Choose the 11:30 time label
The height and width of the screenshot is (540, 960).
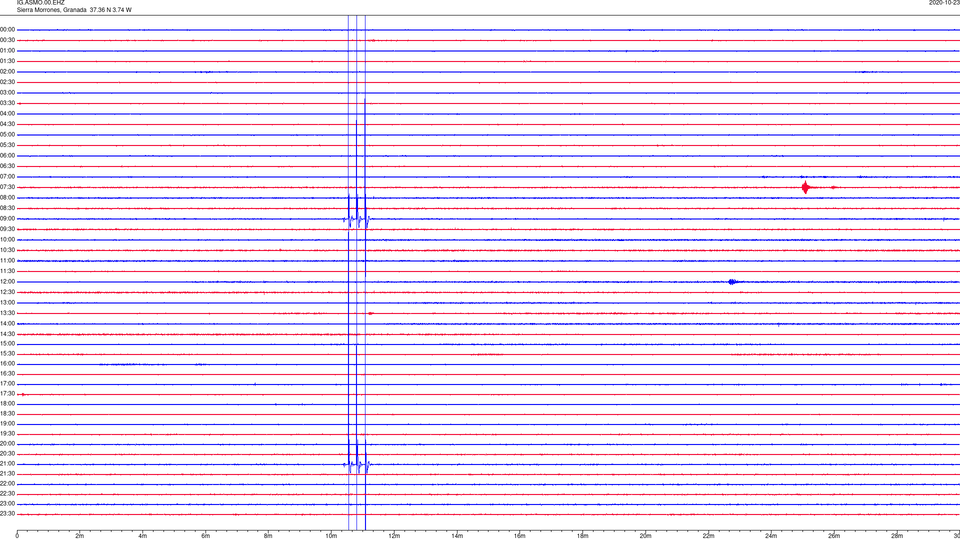[x=7, y=271]
